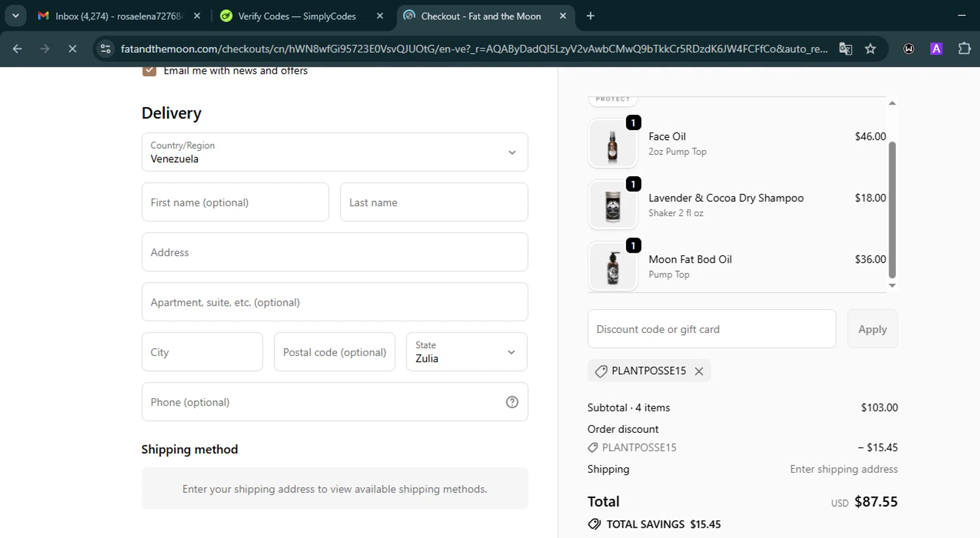
Task: Click the Discount code or gift card field
Action: click(x=711, y=329)
